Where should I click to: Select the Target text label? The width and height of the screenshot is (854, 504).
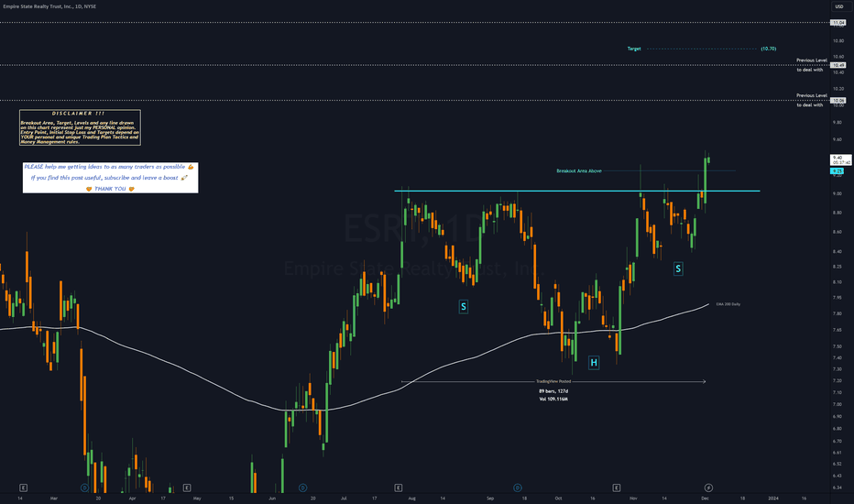pyautogui.click(x=634, y=49)
